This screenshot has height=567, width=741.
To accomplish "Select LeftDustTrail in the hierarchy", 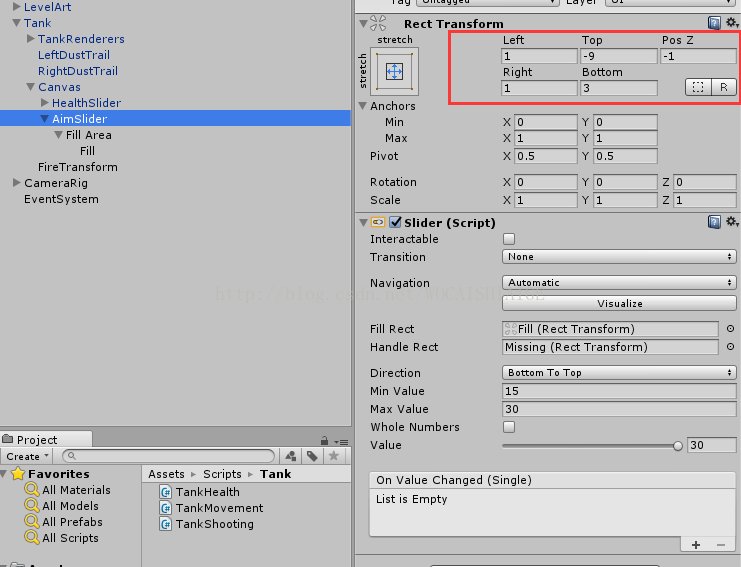I will click(74, 55).
